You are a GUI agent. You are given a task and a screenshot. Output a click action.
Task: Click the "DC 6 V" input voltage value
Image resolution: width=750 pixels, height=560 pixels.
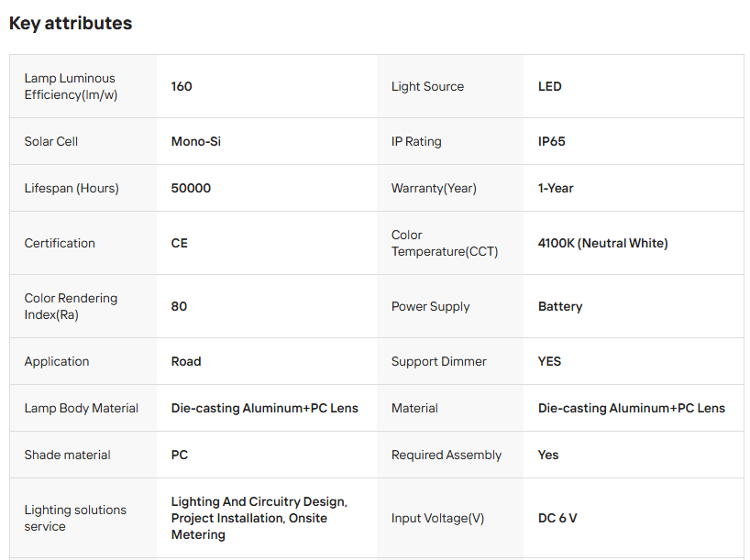[x=557, y=518]
